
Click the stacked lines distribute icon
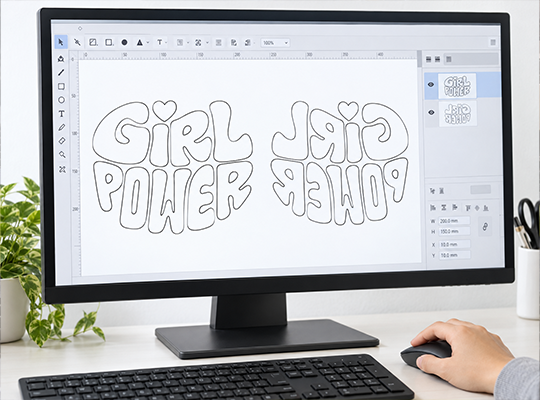click(218, 42)
